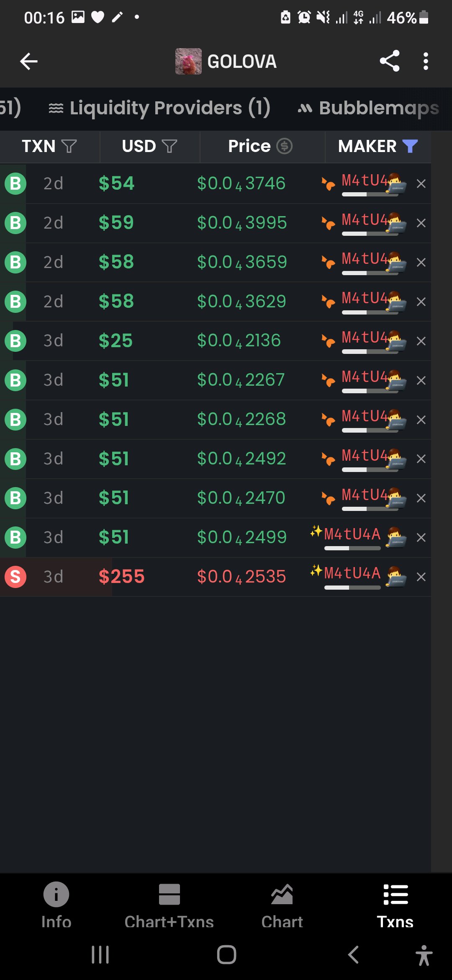The height and width of the screenshot is (980, 452).
Task: Remove maker filter on $54 row
Action: [421, 184]
